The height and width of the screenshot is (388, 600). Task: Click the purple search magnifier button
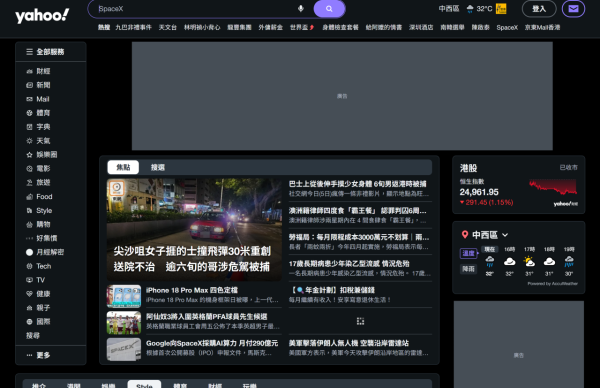pyautogui.click(x=329, y=9)
